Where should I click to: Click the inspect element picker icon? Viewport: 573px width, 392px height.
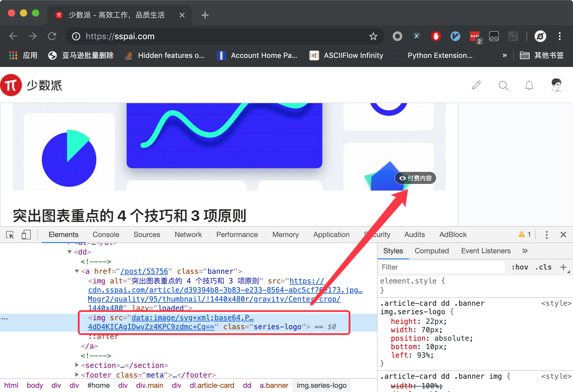click(10, 235)
